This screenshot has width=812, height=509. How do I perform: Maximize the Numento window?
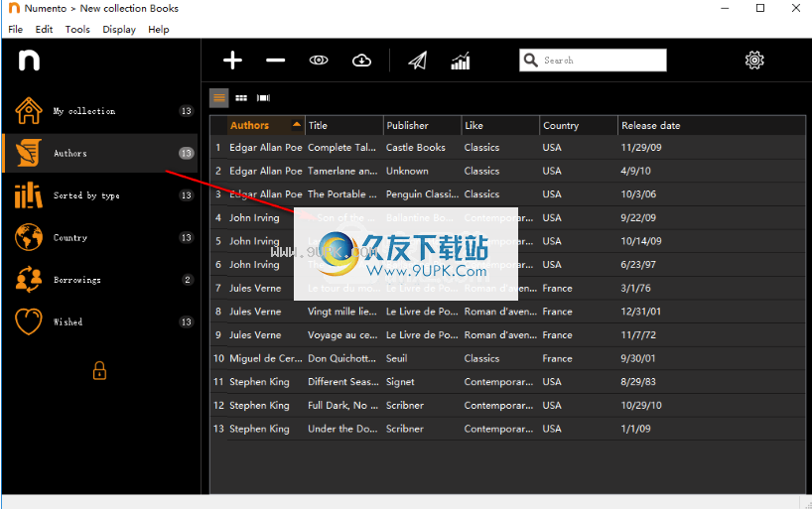(x=760, y=8)
